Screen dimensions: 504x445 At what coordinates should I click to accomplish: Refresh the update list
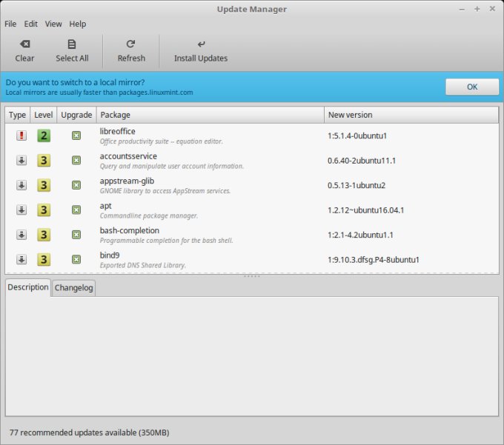coord(131,44)
